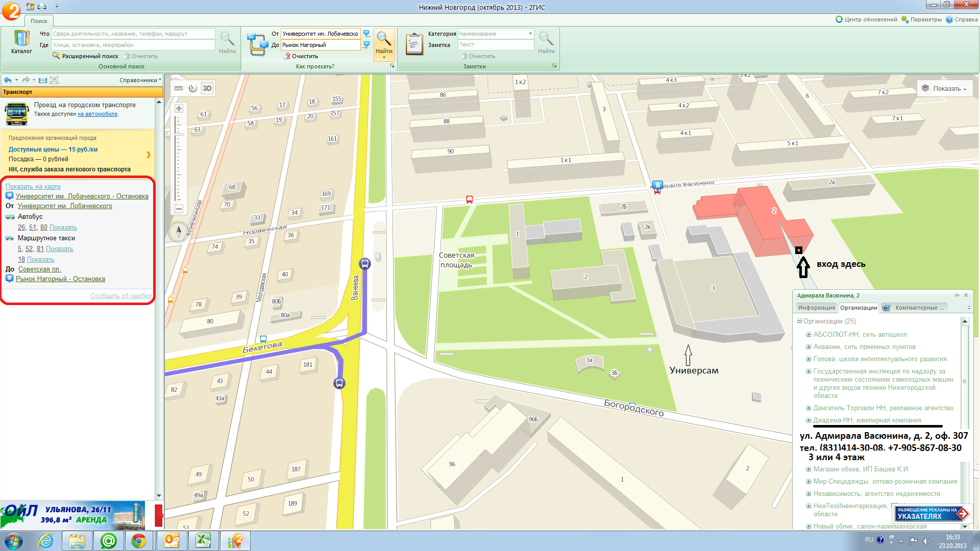Open Параметры settings
Image resolution: width=980 pixels, height=551 pixels.
tap(921, 19)
